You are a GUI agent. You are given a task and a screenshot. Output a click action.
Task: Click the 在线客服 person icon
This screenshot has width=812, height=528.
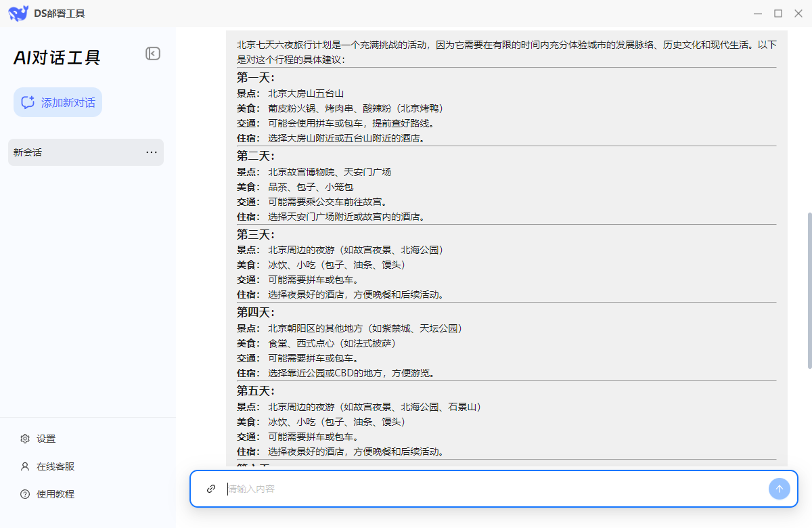(25, 466)
